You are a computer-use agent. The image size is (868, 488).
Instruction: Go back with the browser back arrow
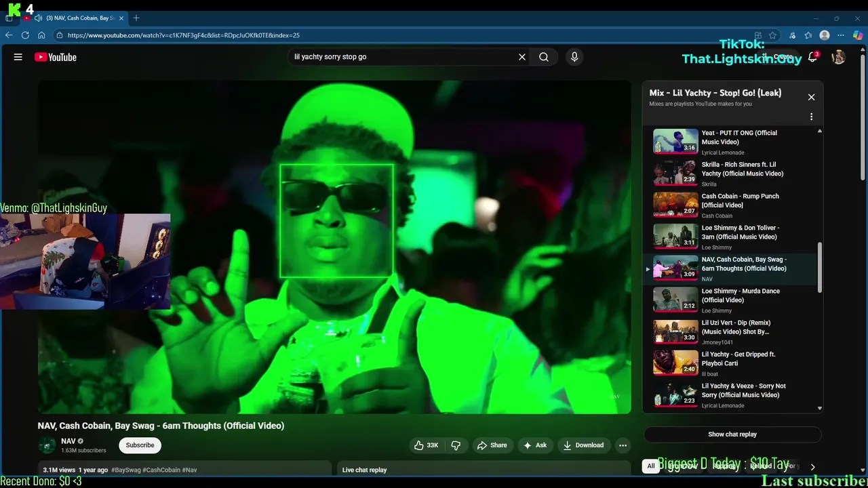[9, 35]
